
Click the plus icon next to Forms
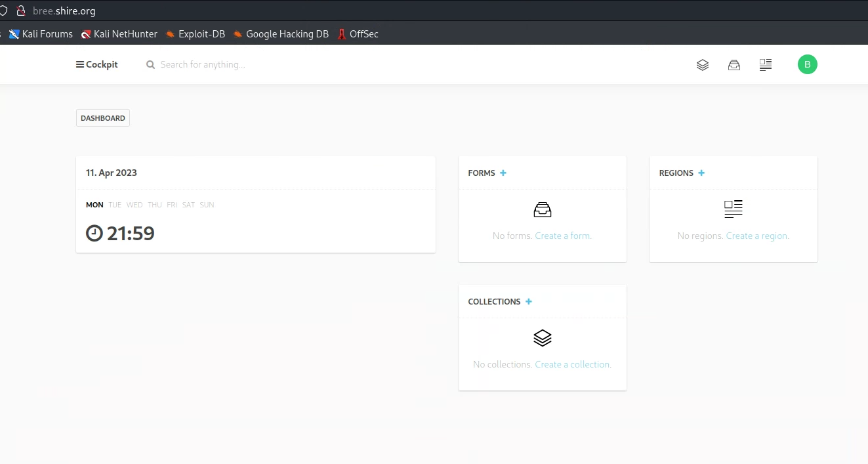point(503,173)
